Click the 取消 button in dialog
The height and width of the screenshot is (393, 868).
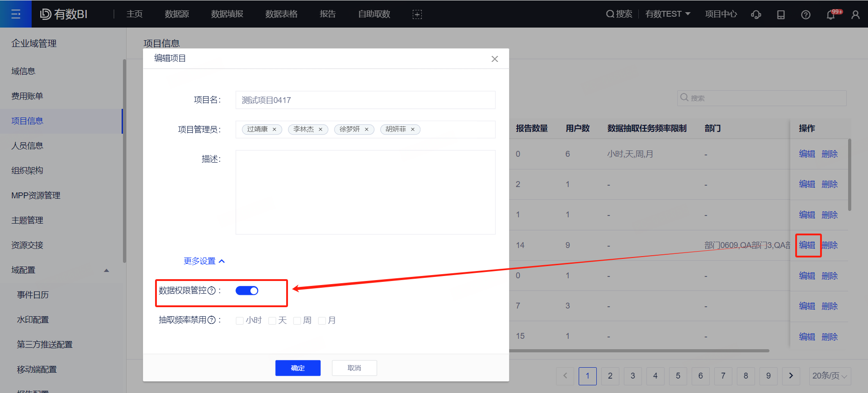[x=354, y=368]
